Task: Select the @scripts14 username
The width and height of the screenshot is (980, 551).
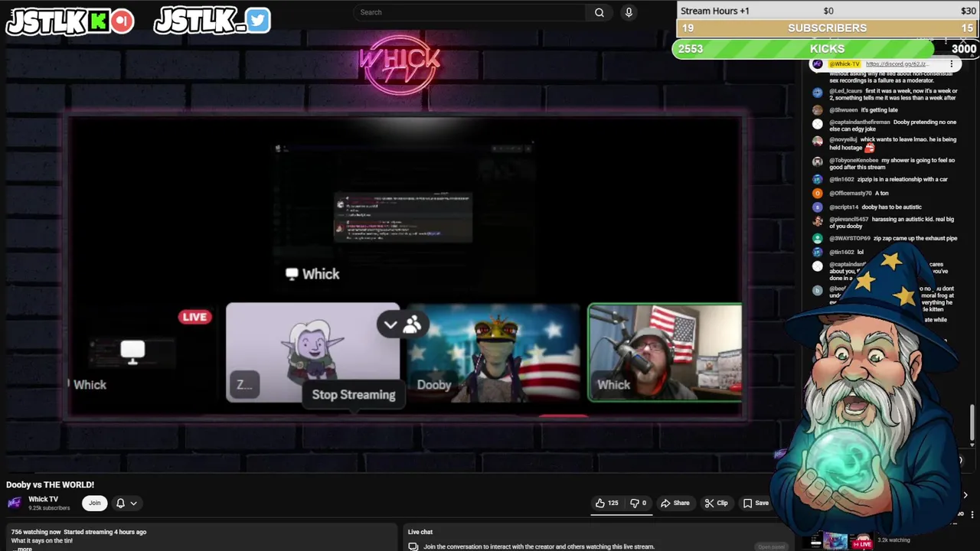Action: [x=844, y=207]
